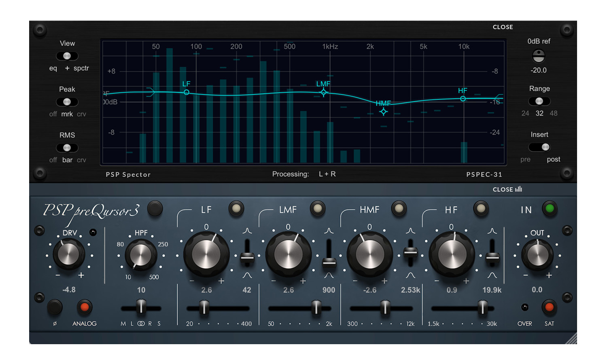Click the small DRV indicator LED
This screenshot has width=607, height=364.
93,232
